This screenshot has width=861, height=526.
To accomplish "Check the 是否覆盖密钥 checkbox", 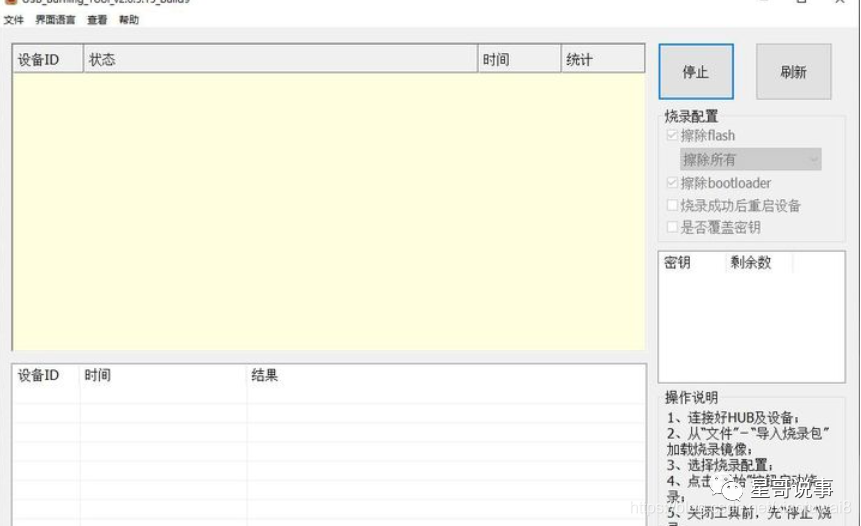I will [673, 228].
